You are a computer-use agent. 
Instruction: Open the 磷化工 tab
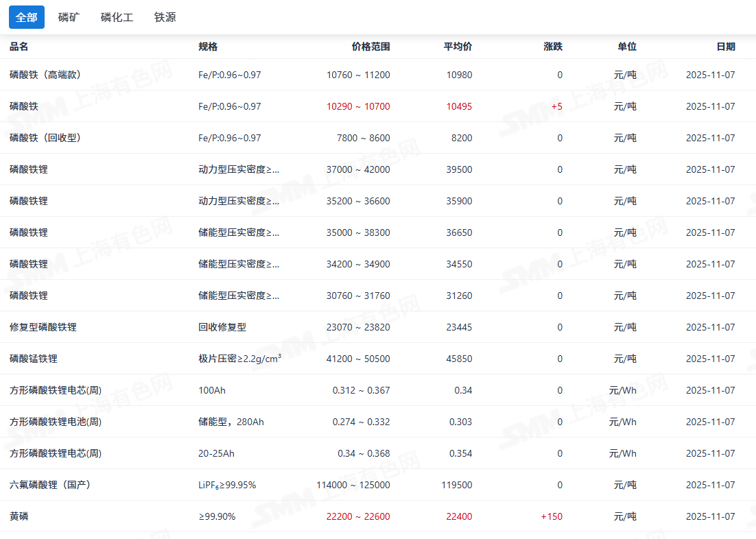click(x=117, y=17)
